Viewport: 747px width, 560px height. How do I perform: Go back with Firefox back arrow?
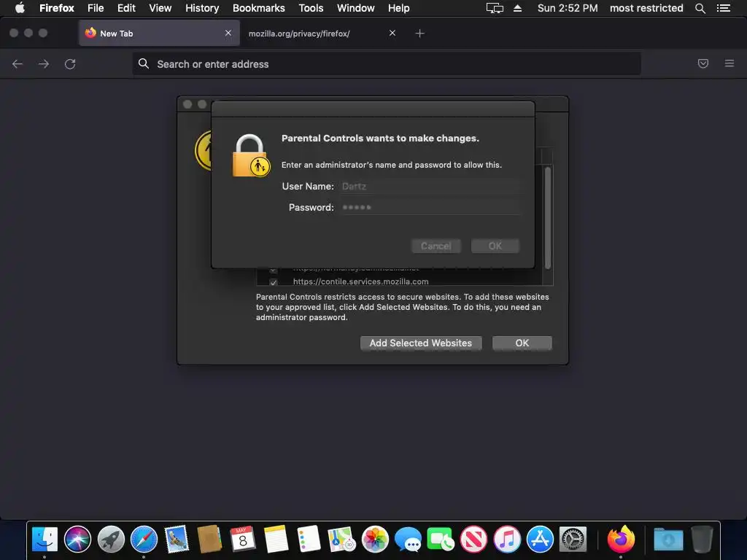(18, 64)
